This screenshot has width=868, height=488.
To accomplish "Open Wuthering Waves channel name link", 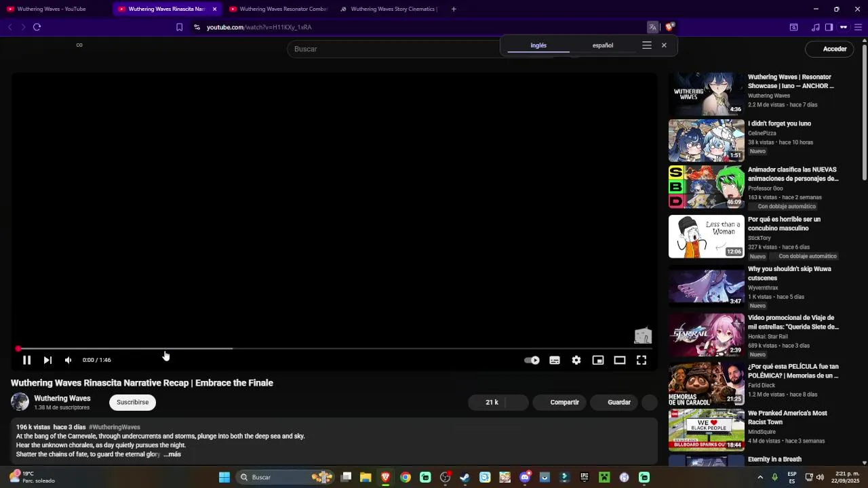I will pyautogui.click(x=62, y=399).
